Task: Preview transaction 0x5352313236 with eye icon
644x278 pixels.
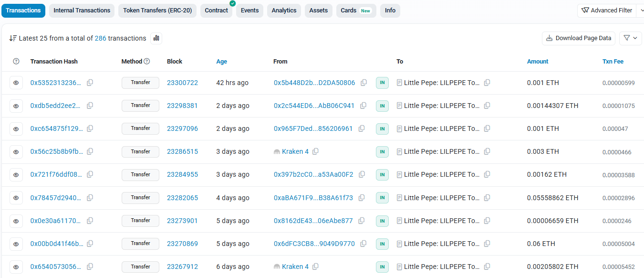Action: (16, 83)
